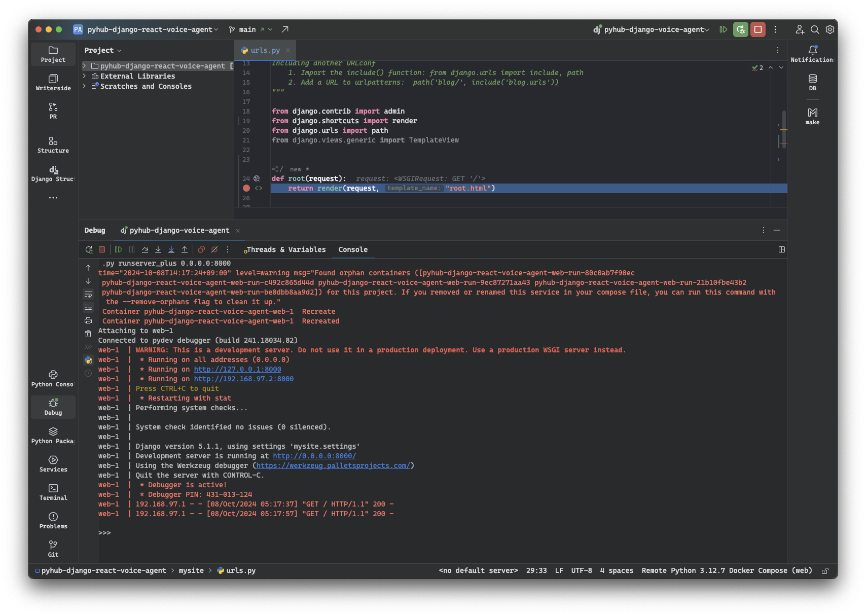This screenshot has width=866, height=616.
Task: Toggle read-only lock icon in status bar
Action: [x=825, y=571]
